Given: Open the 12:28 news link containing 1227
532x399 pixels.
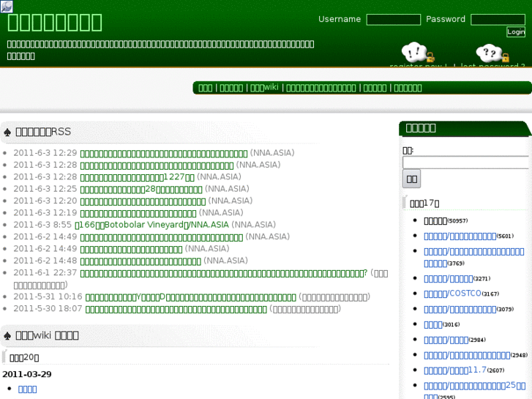Looking at the screenshot, I should (x=138, y=177).
